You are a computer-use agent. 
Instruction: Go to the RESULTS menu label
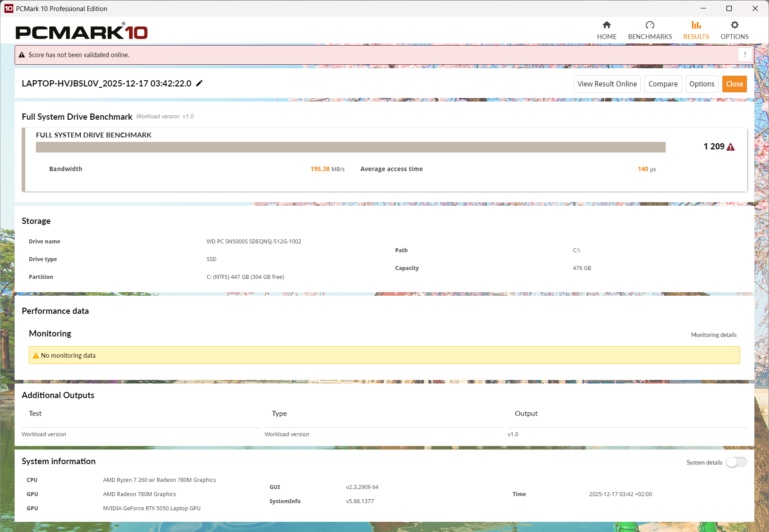(696, 37)
